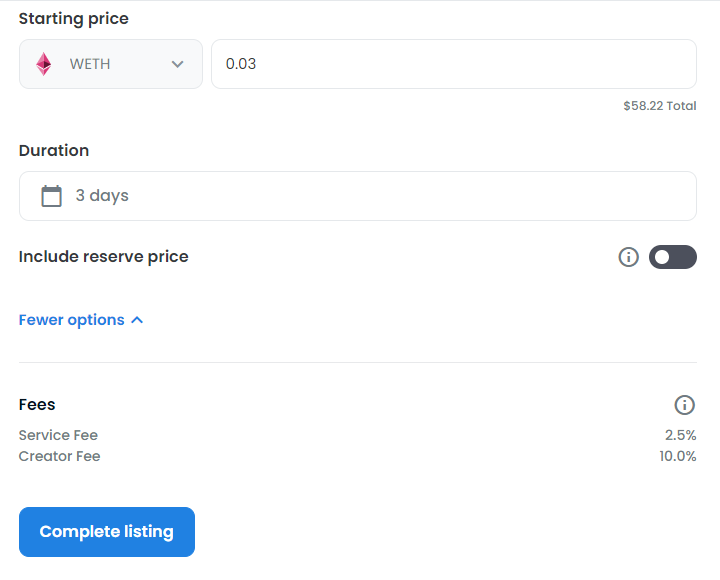Click the Creator Fee label

pos(59,456)
